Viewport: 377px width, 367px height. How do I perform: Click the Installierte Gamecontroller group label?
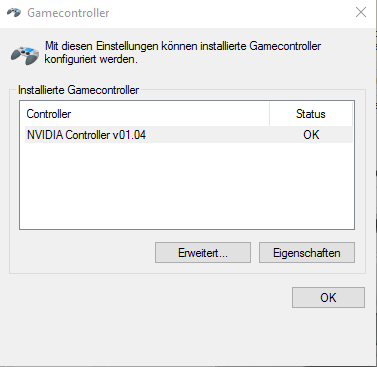point(78,90)
